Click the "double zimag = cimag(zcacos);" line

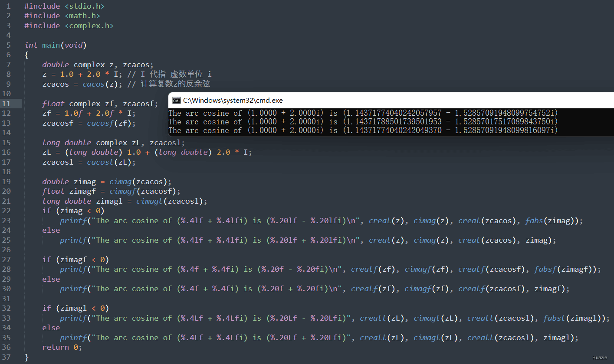pos(107,182)
